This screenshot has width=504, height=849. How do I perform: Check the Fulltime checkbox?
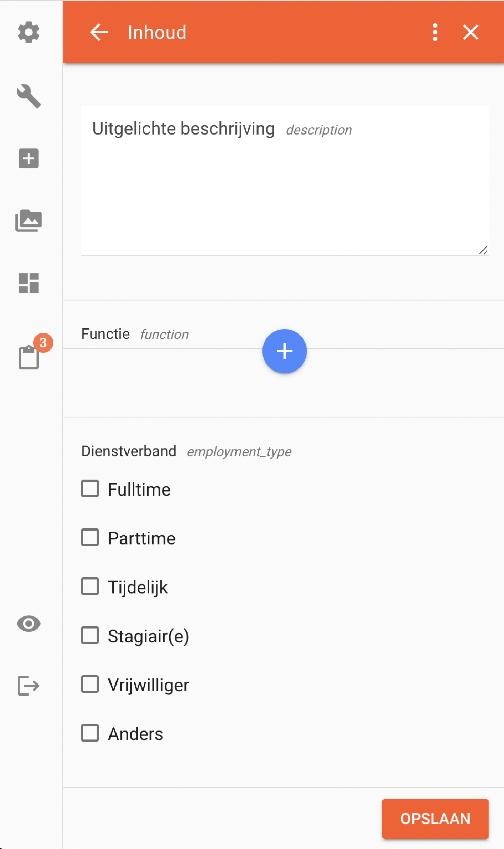coord(90,489)
